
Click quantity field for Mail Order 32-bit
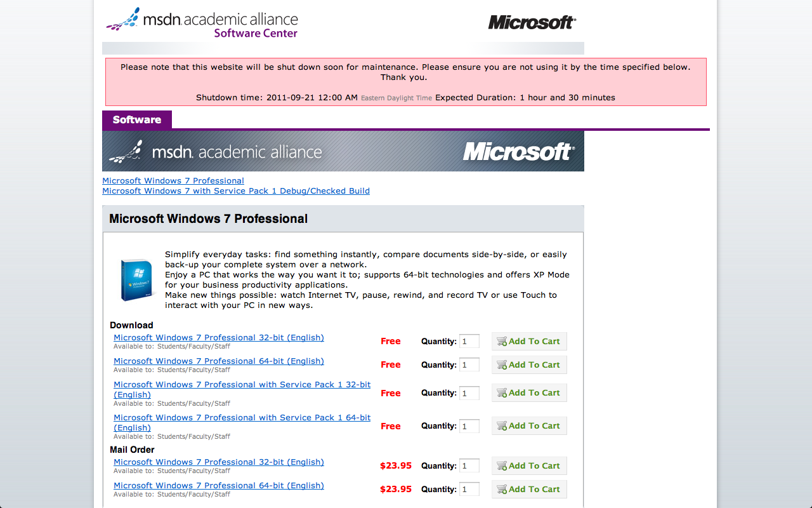point(469,465)
